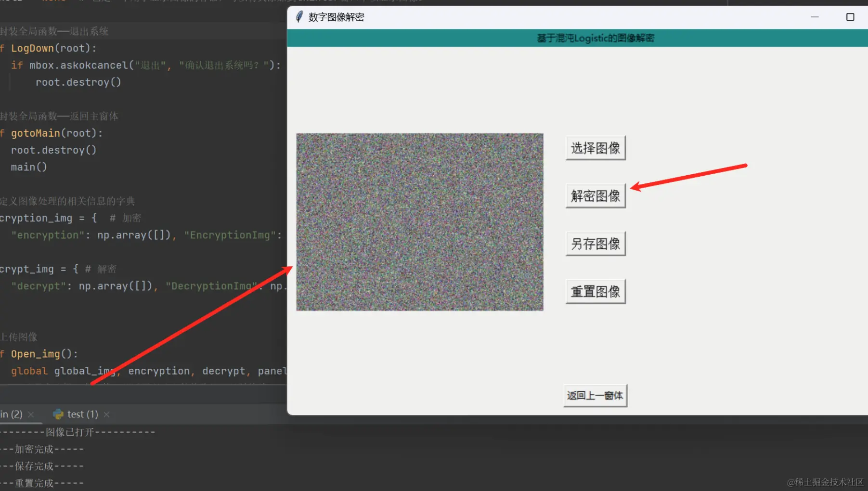Image resolution: width=868 pixels, height=491 pixels.
Task: Click the root.destroy() code line
Action: (x=78, y=82)
